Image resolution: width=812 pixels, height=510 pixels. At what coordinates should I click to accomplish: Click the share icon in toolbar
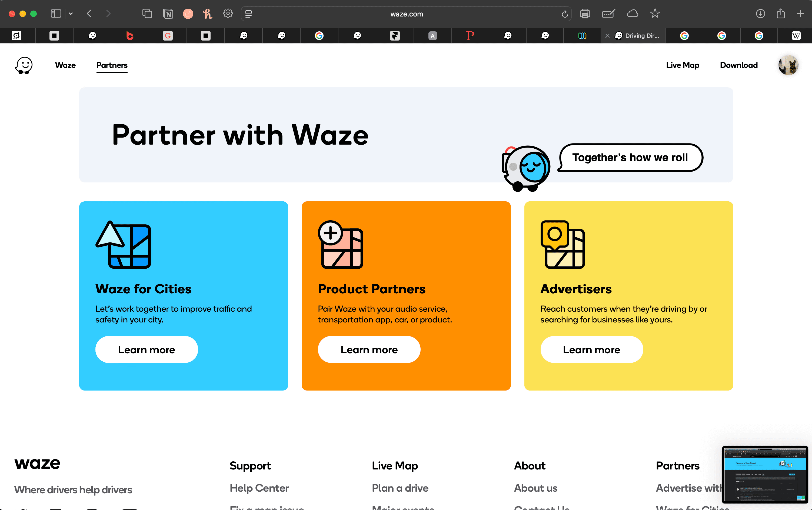pos(781,14)
